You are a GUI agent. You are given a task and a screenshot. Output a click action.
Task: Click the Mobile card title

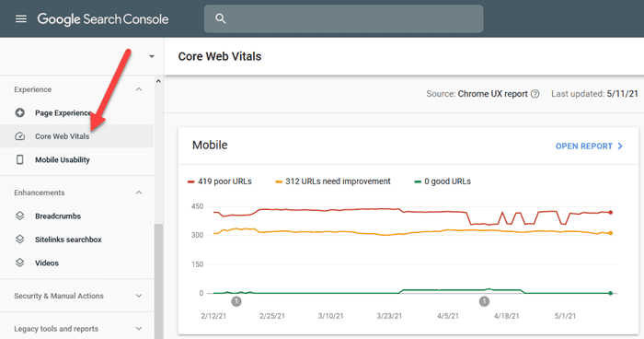[210, 145]
